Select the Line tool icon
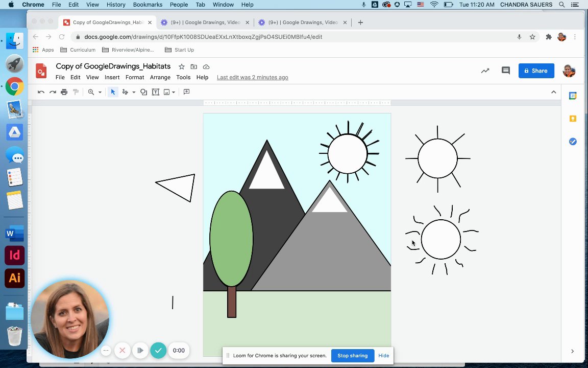The image size is (588, 368). [x=125, y=92]
